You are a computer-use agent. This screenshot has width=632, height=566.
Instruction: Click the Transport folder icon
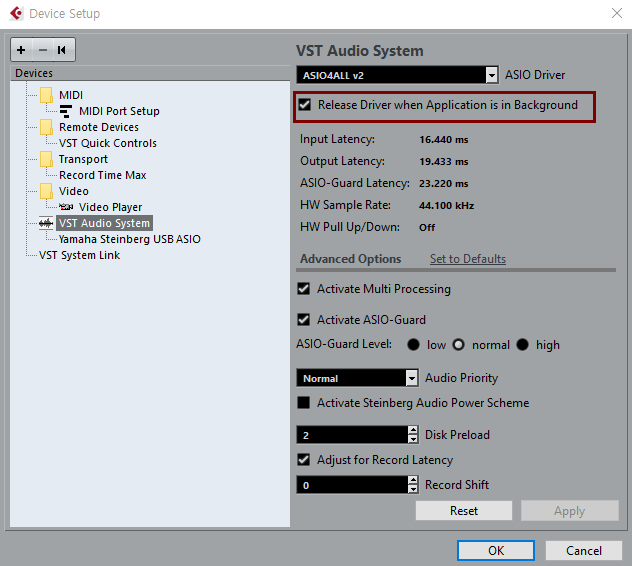[46, 159]
